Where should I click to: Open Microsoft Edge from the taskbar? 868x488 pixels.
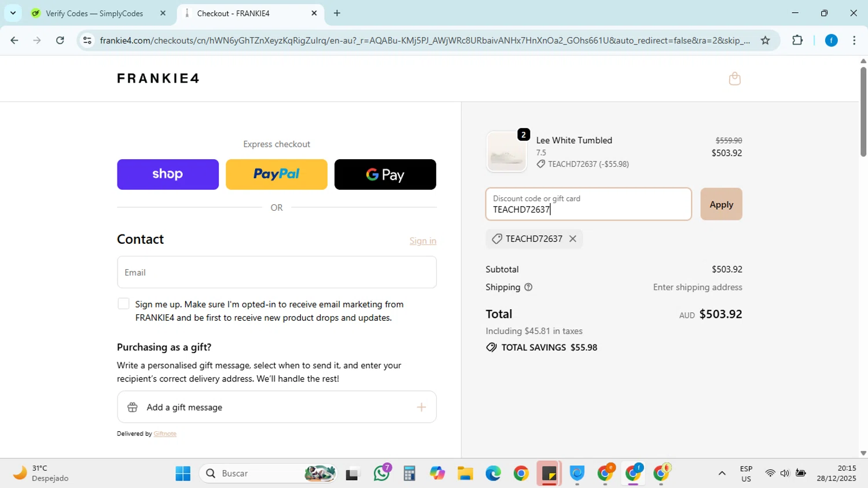click(x=493, y=474)
